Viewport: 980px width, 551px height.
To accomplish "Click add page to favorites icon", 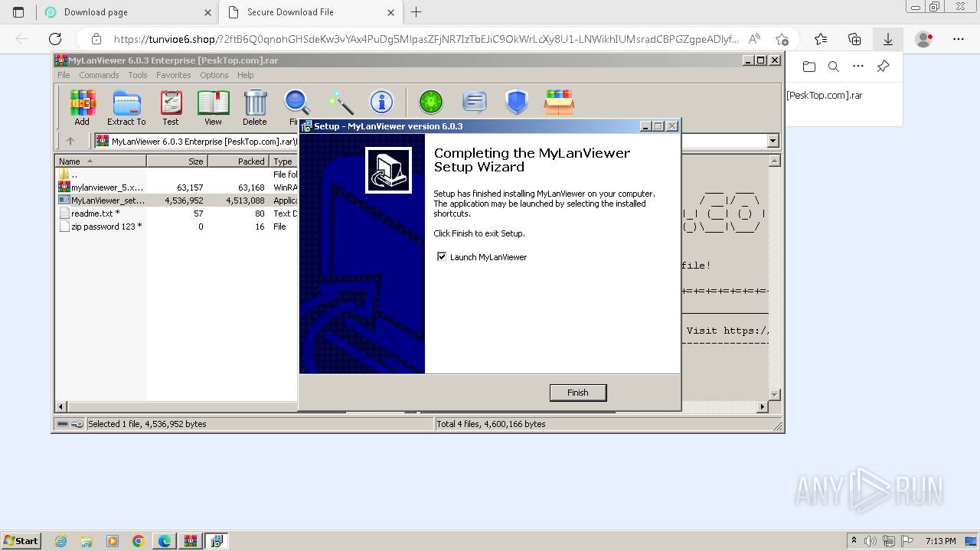I will [782, 39].
